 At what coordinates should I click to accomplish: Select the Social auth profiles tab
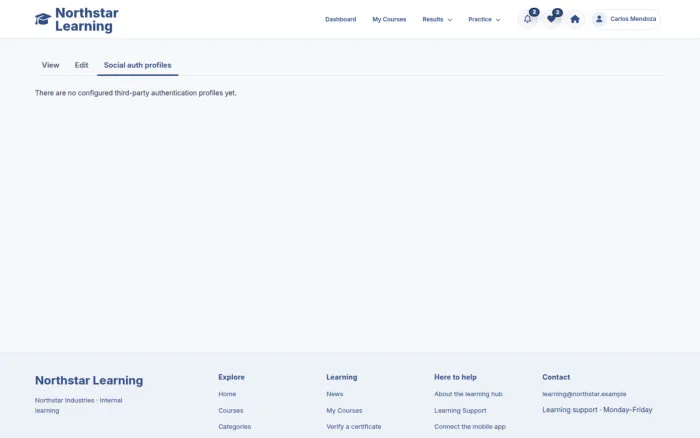coord(138,65)
